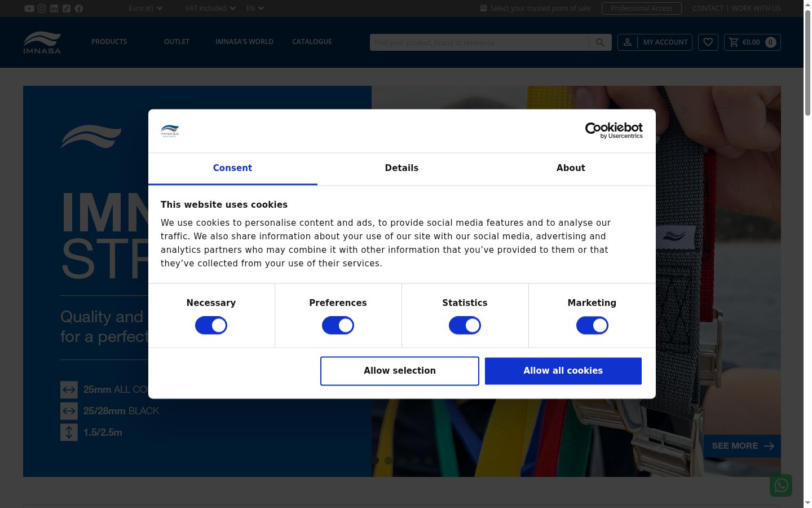Focus the product search input field
This screenshot has height=508, width=812.
[x=479, y=42]
